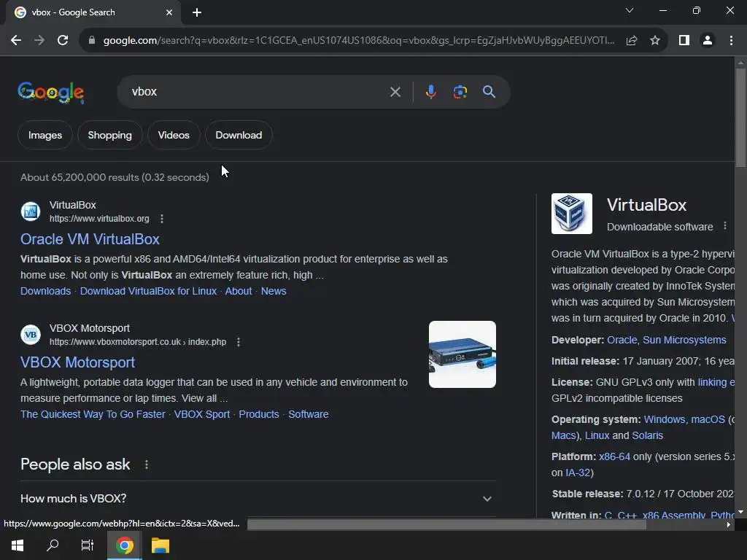The image size is (747, 560).
Task: Open the VBOX Sport sitelink
Action: pyautogui.click(x=201, y=414)
